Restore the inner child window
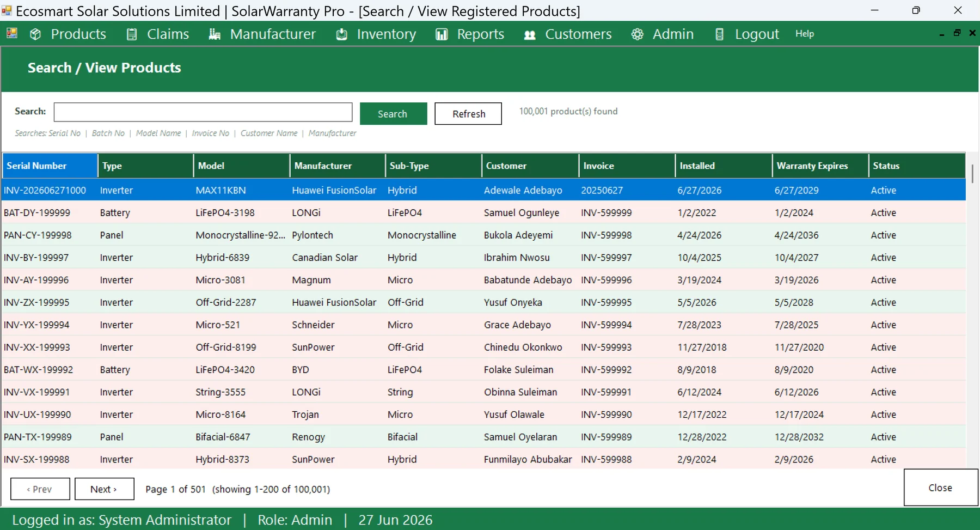980x530 pixels. click(957, 33)
